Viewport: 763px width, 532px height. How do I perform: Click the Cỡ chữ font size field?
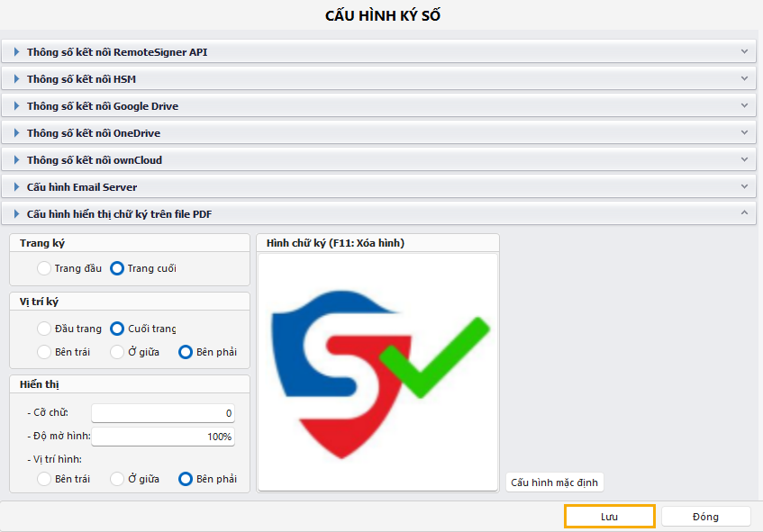click(x=163, y=413)
